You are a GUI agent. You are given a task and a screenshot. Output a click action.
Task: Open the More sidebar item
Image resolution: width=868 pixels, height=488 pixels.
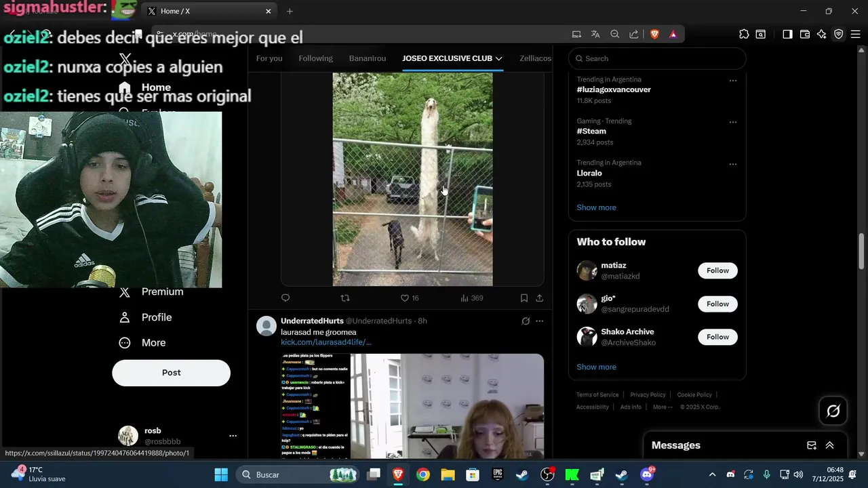click(142, 343)
